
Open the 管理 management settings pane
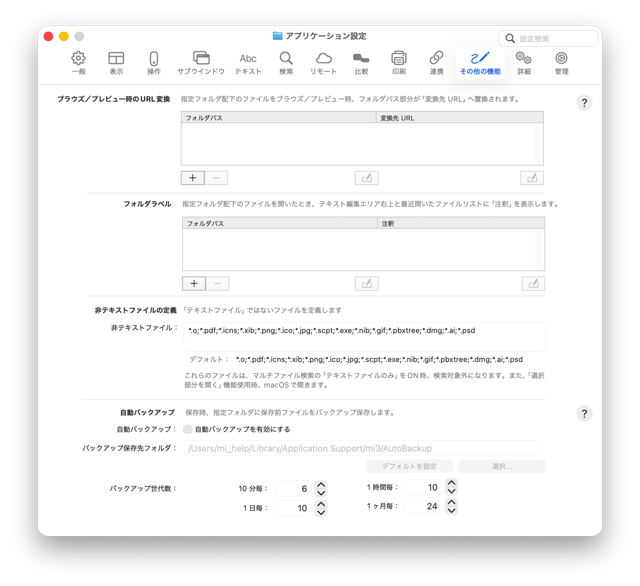pos(561,63)
